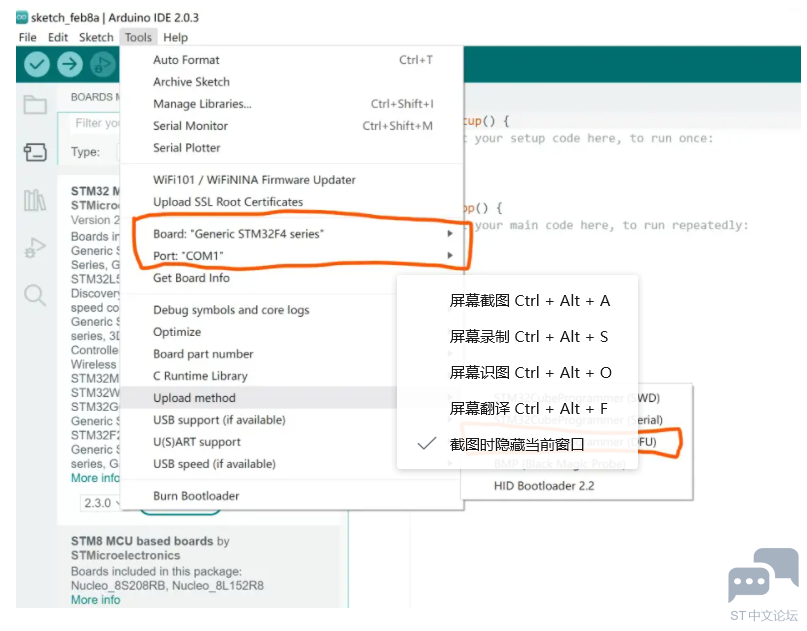Open the Edit menu
The height and width of the screenshot is (631, 807).
tap(58, 38)
